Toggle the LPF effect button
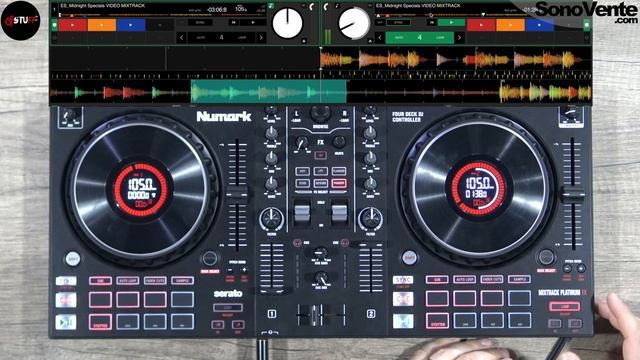 [321, 171]
